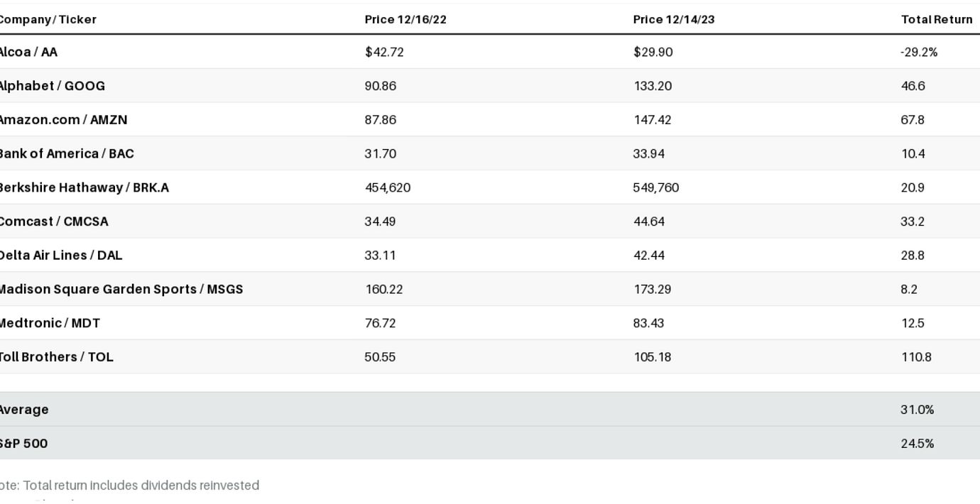Select the Alcoa / AA row label

coord(28,52)
